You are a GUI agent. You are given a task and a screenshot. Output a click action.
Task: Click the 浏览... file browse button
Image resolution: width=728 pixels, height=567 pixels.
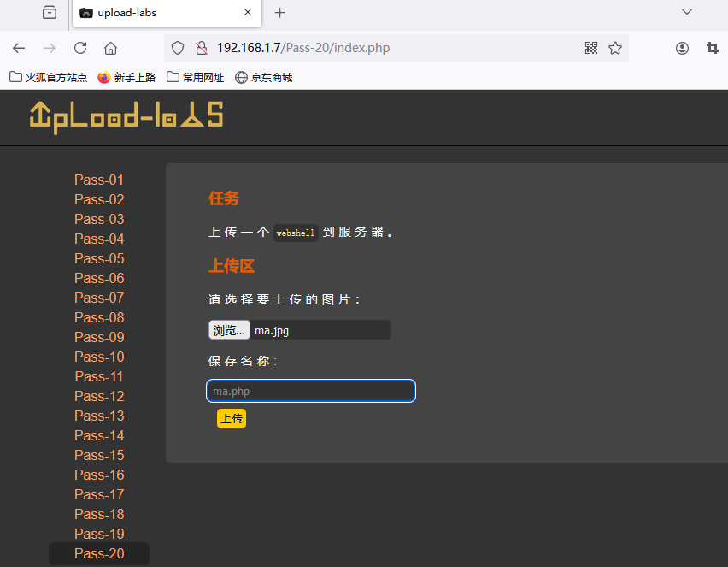tap(229, 330)
